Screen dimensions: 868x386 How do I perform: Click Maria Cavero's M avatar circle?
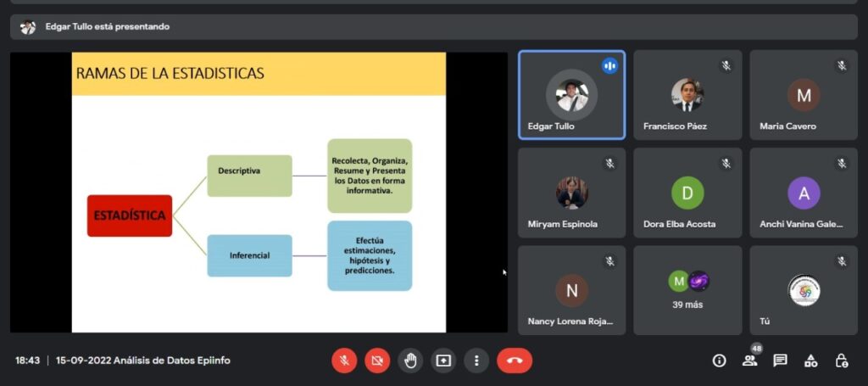pyautogui.click(x=804, y=95)
